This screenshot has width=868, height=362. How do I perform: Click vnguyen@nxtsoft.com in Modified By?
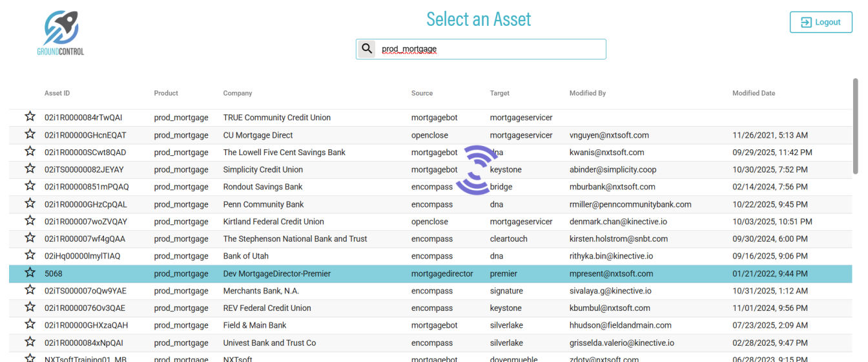(x=609, y=135)
